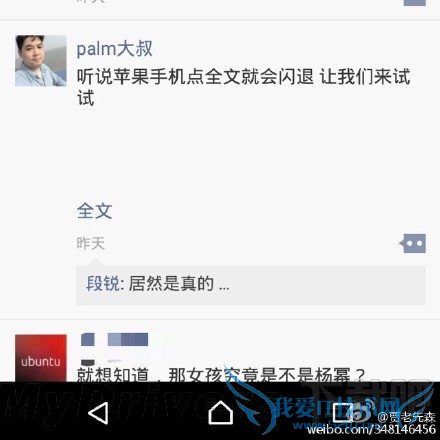The image size is (440, 440).
Task: Tap the @贾老先森 watermark handle
Action: (x=406, y=417)
